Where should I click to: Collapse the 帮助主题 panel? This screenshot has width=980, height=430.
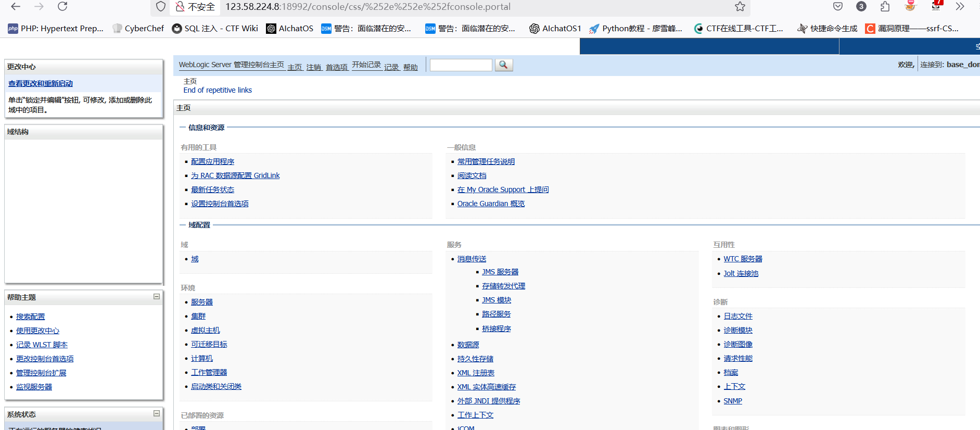point(157,297)
